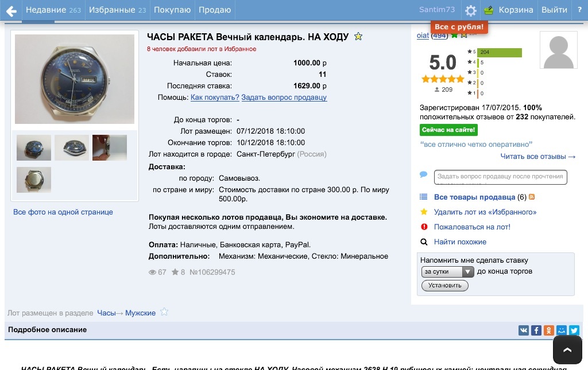Switch to the Избранные tab
This screenshot has height=370, width=588.
click(117, 10)
